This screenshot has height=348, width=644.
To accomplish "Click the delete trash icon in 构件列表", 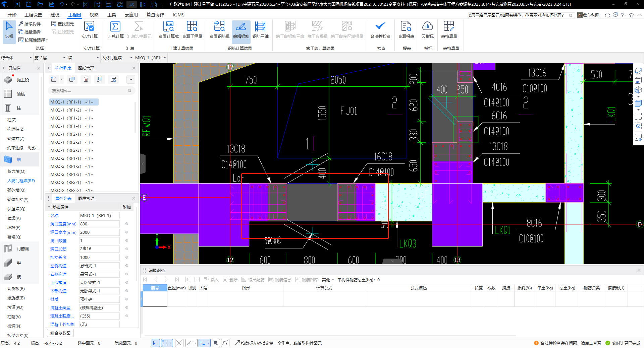I will [86, 79].
